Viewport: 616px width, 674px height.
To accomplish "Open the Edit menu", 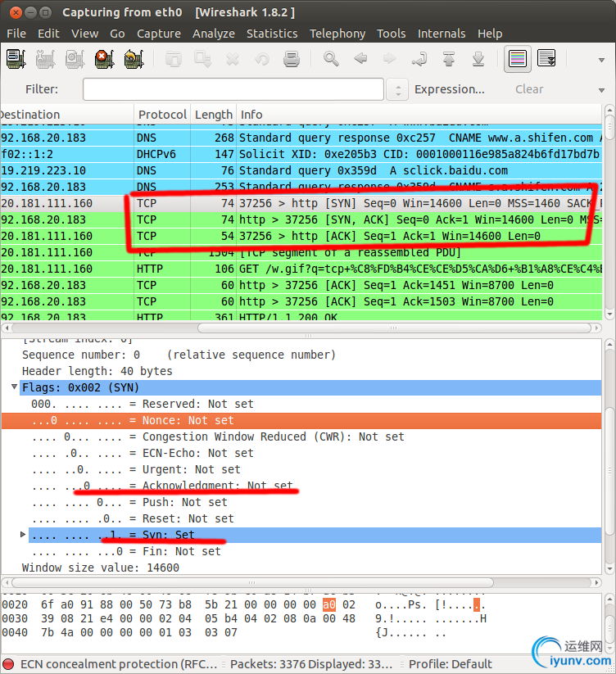I will click(48, 34).
